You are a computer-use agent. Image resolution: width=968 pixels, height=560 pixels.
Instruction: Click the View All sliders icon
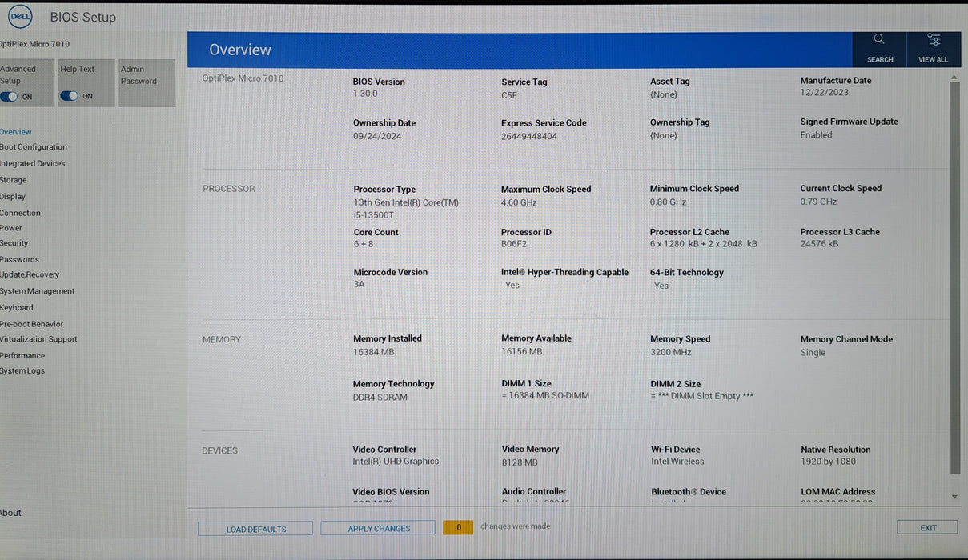934,39
